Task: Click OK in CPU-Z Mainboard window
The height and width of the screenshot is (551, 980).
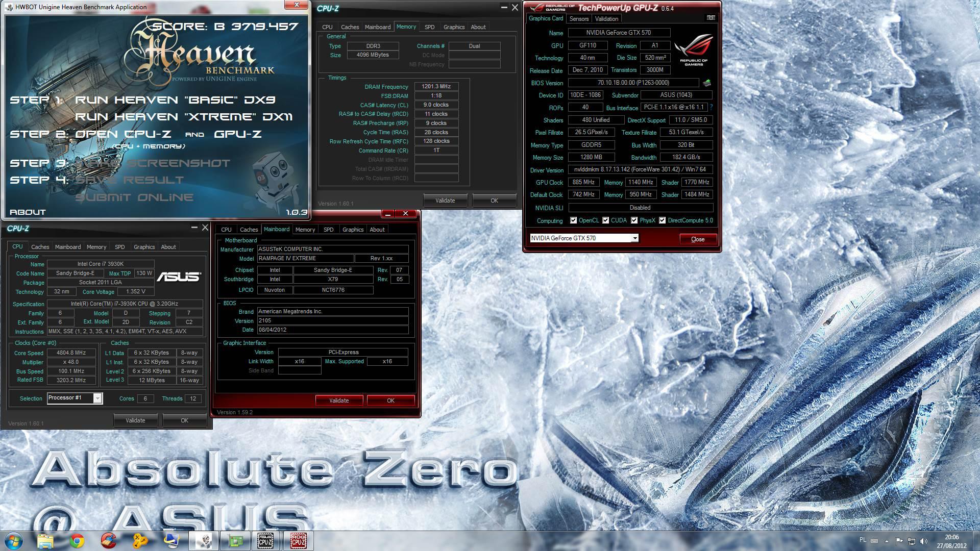Action: [x=390, y=400]
